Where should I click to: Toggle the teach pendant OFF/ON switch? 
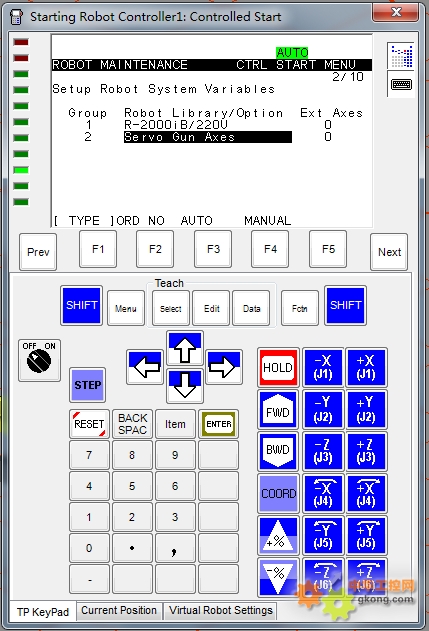(x=39, y=360)
